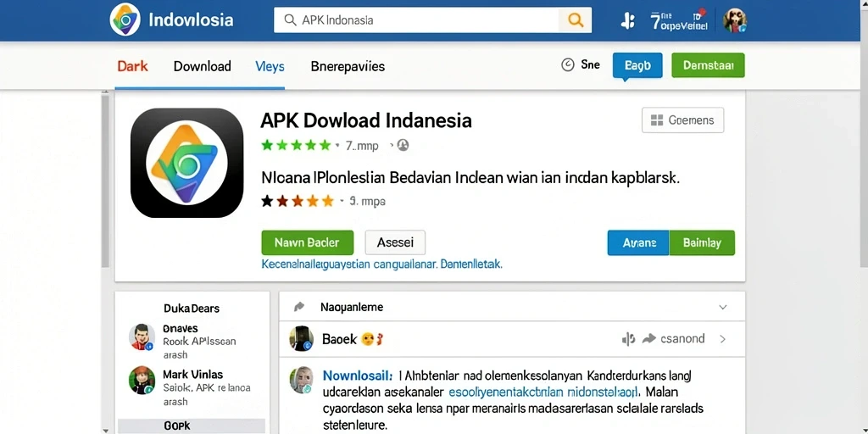Click the csanond label
868x434 pixels.
tap(682, 339)
